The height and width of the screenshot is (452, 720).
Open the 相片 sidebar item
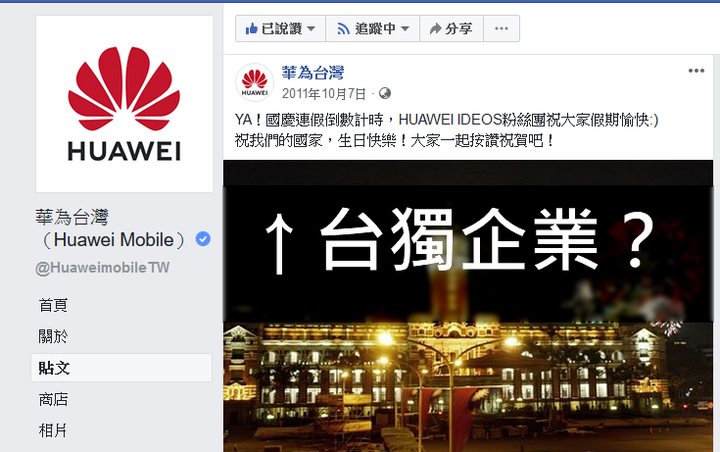53,430
